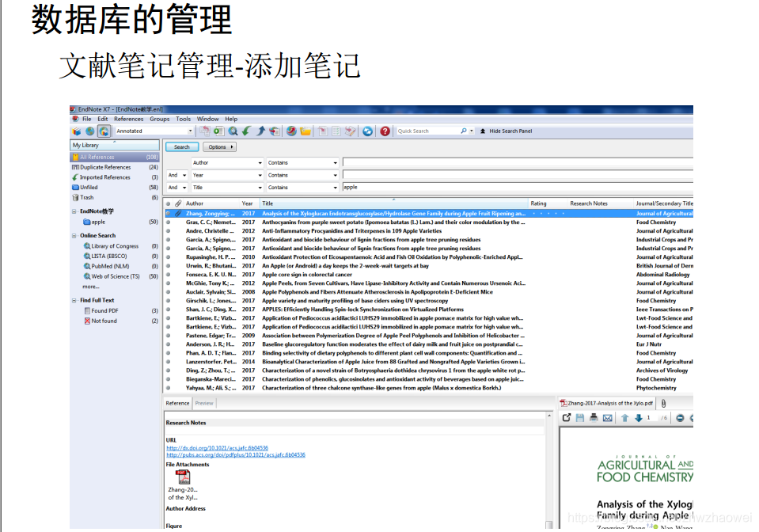Toggle read status dot for Gras, C. C. row
The width and height of the screenshot is (759, 532).
click(169, 222)
